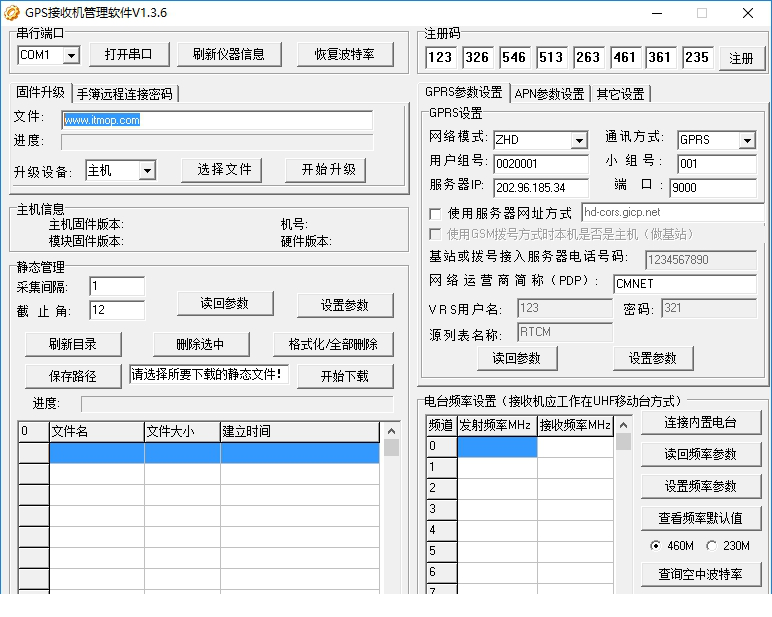Click the 截止角 field
Image resolution: width=772 pixels, height=617 pixels.
pyautogui.click(x=117, y=310)
